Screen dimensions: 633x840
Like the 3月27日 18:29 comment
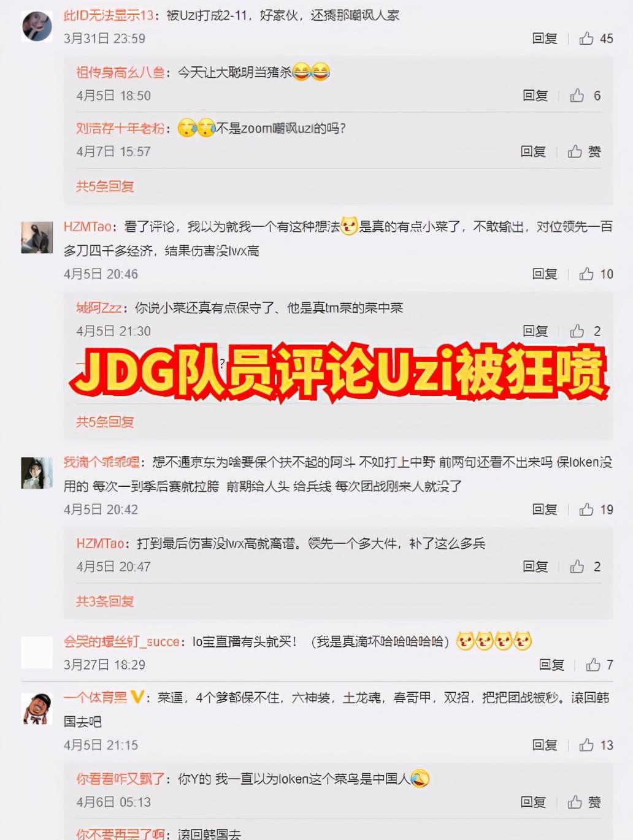coord(599,665)
